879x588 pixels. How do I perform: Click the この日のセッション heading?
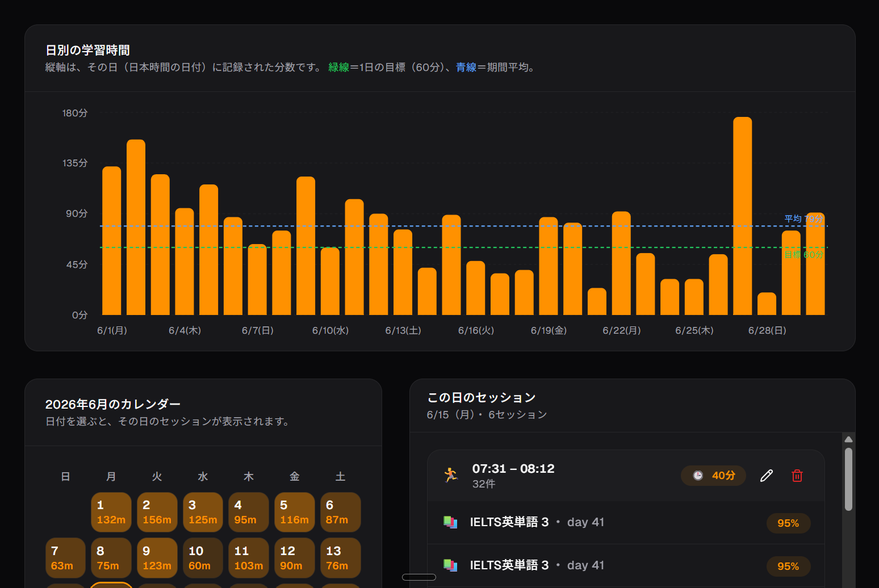[x=482, y=397]
